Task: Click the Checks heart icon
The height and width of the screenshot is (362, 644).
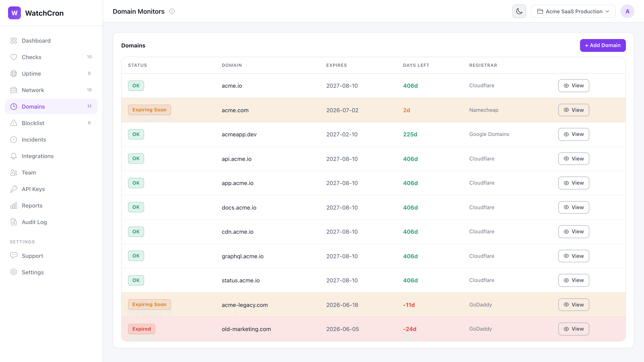Action: (x=13, y=57)
